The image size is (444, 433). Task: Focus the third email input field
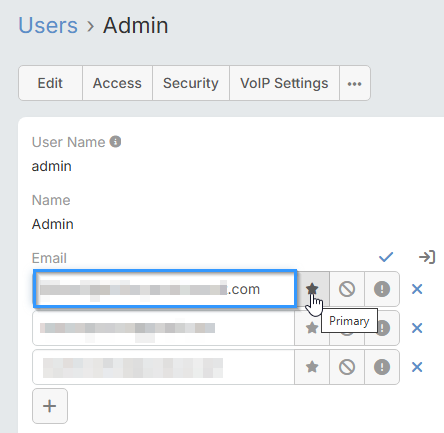pyautogui.click(x=163, y=367)
